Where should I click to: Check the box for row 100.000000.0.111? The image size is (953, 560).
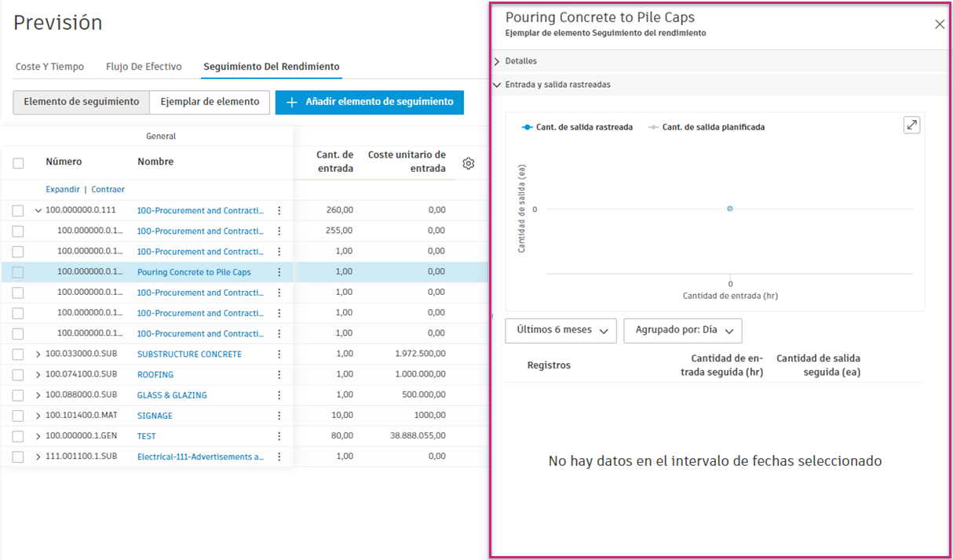click(x=18, y=210)
